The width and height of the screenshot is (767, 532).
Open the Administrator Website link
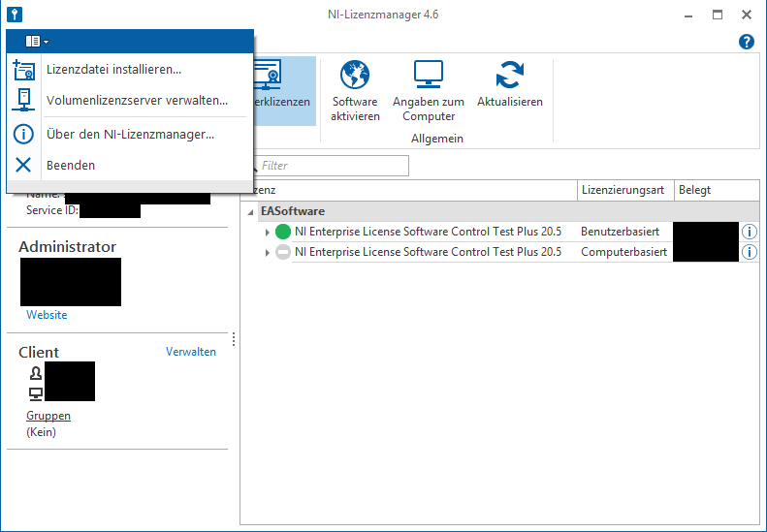(x=47, y=315)
